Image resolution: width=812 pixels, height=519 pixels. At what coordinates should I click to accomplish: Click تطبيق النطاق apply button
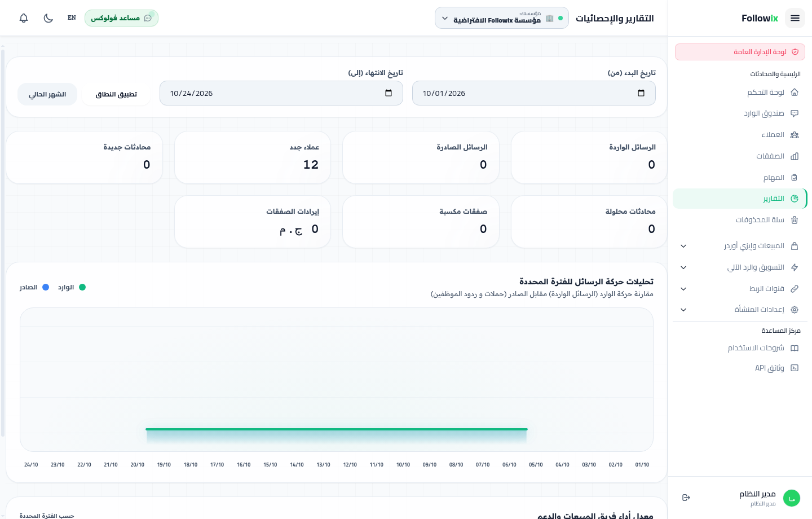(x=116, y=94)
